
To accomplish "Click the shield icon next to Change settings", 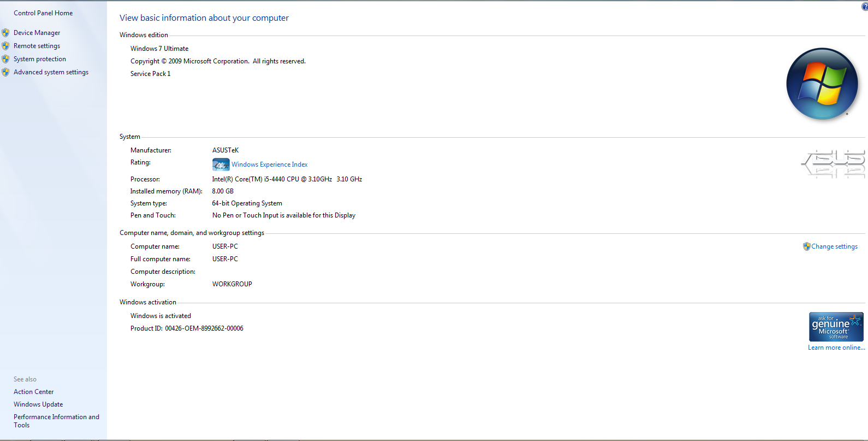I will (x=806, y=246).
